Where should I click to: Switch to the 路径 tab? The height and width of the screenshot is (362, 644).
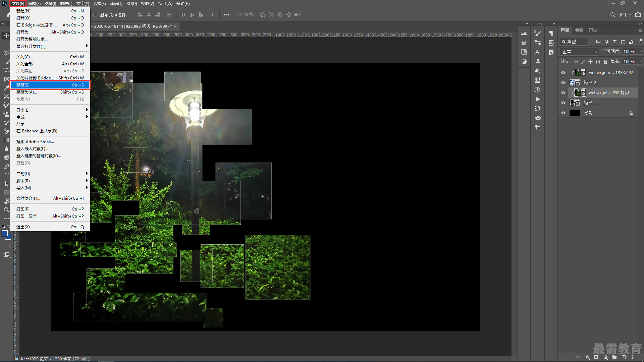pyautogui.click(x=593, y=30)
